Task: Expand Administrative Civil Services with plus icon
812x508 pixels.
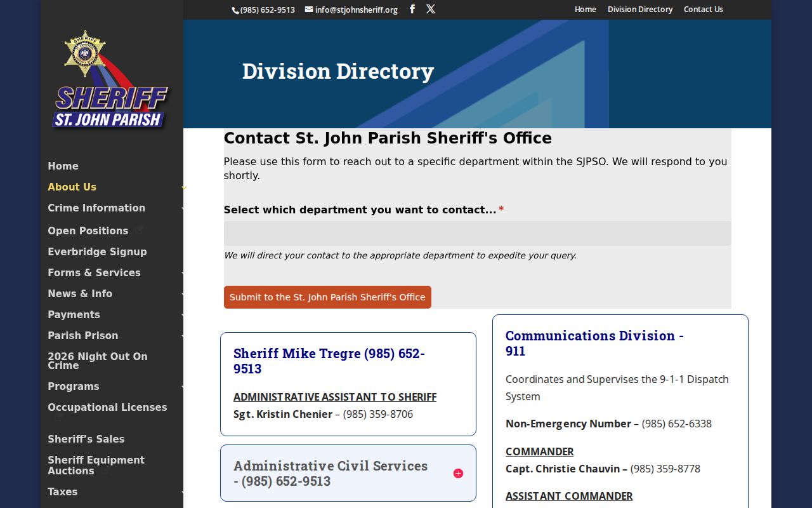Action: point(458,474)
